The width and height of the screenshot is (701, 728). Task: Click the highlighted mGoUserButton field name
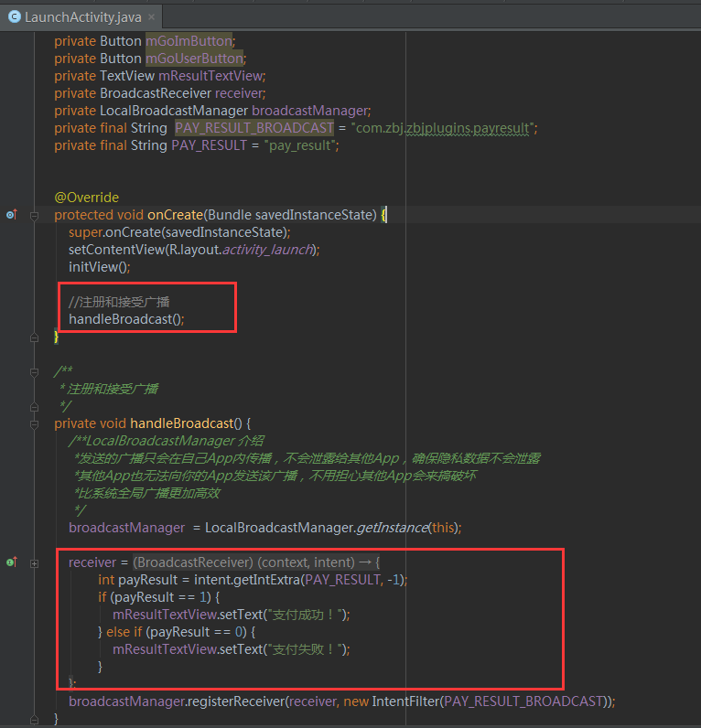(195, 59)
